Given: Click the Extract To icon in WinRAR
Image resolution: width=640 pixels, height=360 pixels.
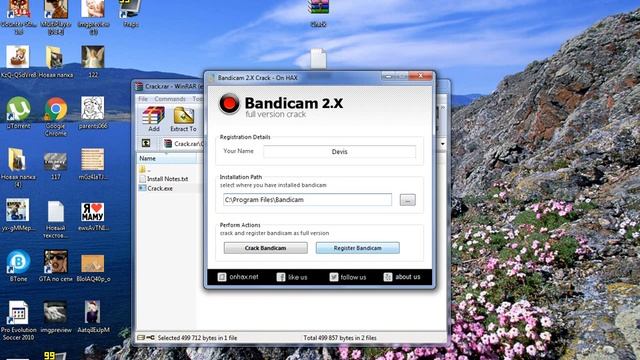Looking at the screenshot, I should (x=183, y=119).
